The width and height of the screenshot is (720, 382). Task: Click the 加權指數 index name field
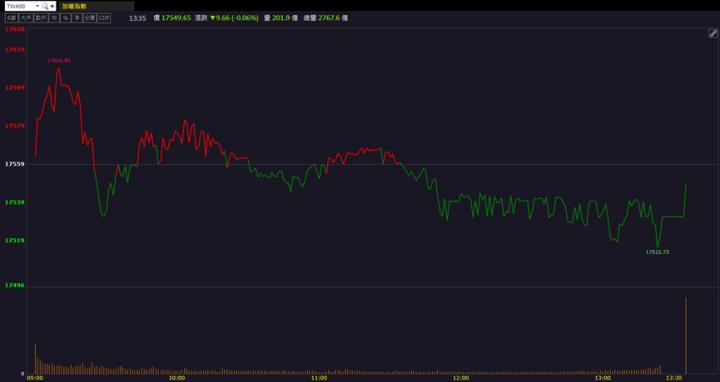point(96,6)
